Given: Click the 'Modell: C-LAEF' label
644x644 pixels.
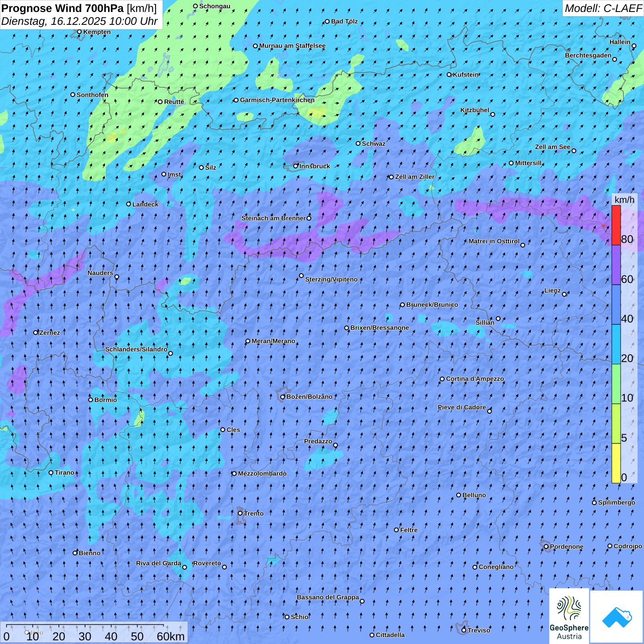Looking at the screenshot, I should coord(603,8).
